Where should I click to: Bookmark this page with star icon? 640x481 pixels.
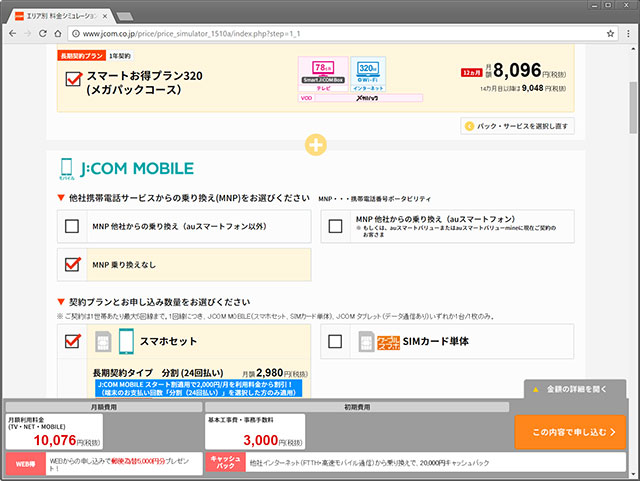point(610,33)
